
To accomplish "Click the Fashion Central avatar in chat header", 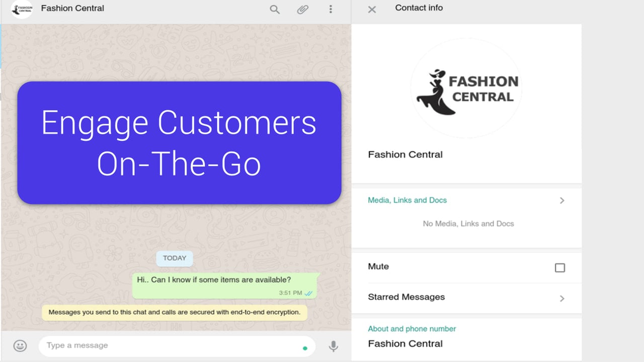I will (x=22, y=9).
